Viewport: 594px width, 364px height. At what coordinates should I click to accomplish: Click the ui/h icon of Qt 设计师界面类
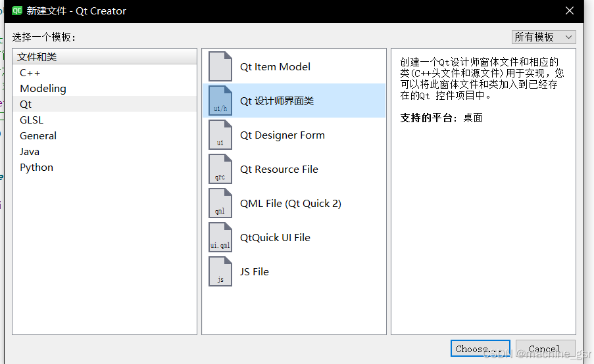pos(220,101)
